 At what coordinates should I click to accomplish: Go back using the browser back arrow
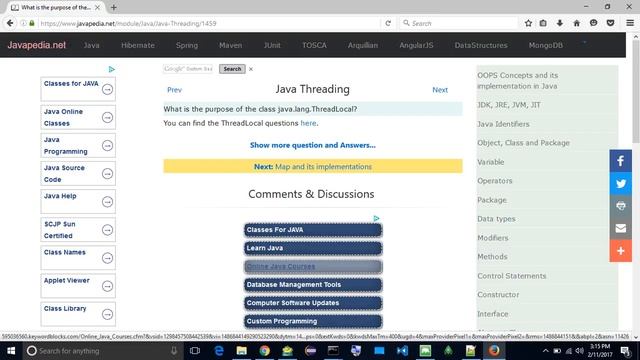(10, 23)
